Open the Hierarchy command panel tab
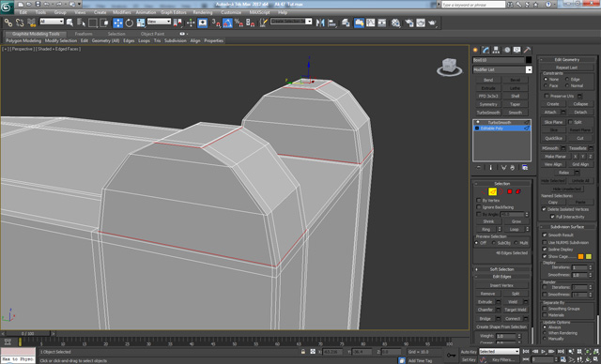601x364 pixels. click(497, 50)
